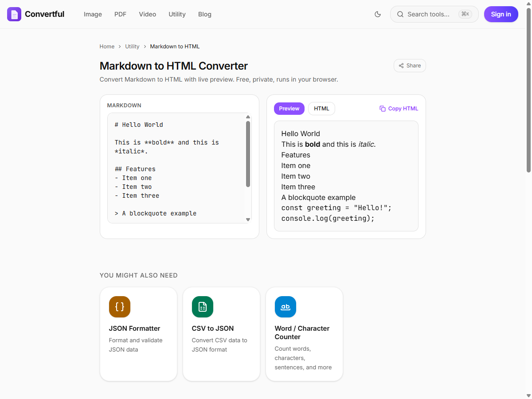Click the Convertful brand name
This screenshot has width=532, height=399.
44,14
